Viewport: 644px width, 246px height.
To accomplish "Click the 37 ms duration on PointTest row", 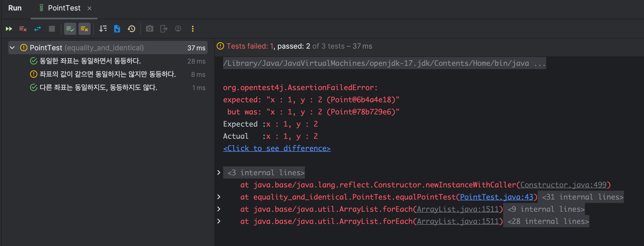I will coord(196,48).
